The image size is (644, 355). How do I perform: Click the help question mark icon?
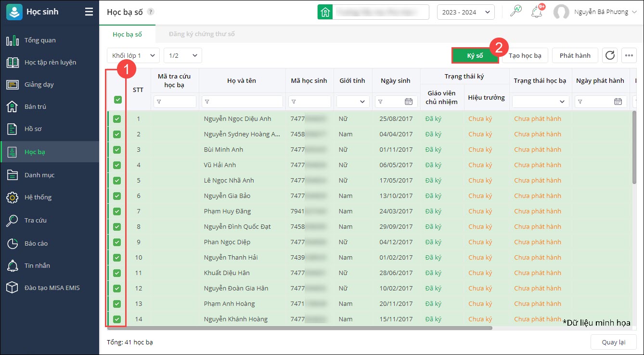click(151, 12)
